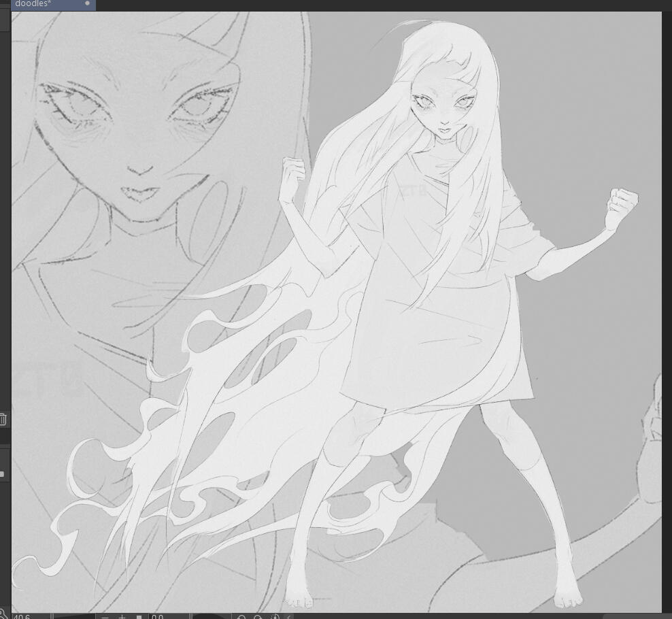Screen dimensions: 672x619
Task: Switch to the doodles canvas tab
Action: (x=34, y=4)
